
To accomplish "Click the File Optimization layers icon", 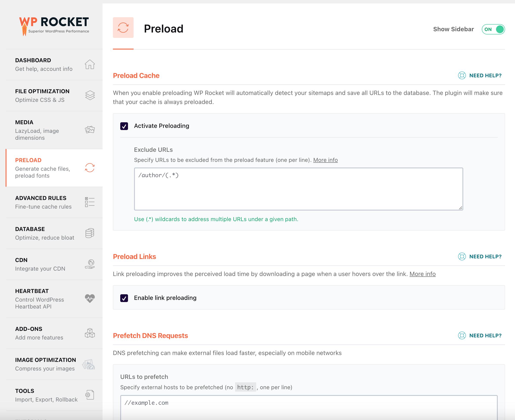I will point(90,95).
